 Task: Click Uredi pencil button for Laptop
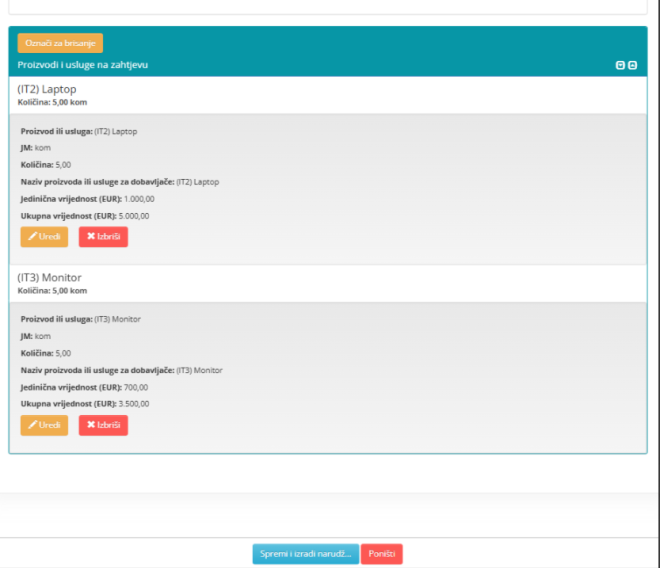[x=44, y=237]
